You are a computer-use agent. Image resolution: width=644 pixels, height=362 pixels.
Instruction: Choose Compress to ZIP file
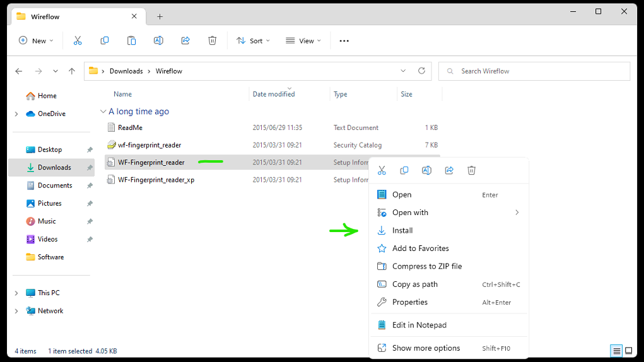point(449,266)
